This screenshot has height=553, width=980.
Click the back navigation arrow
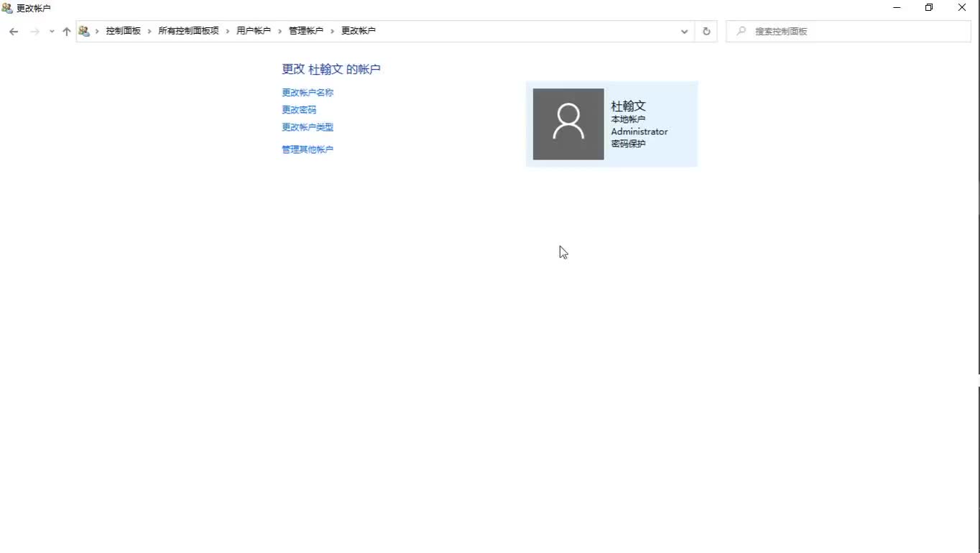(13, 31)
